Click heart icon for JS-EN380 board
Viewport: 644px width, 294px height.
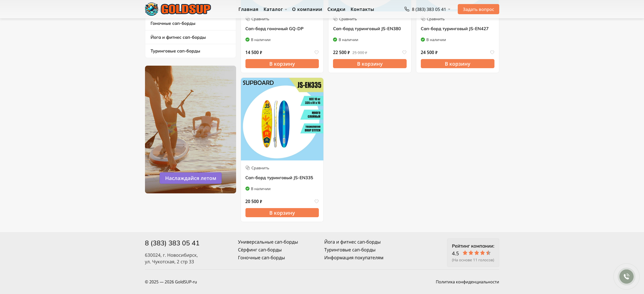(x=404, y=52)
